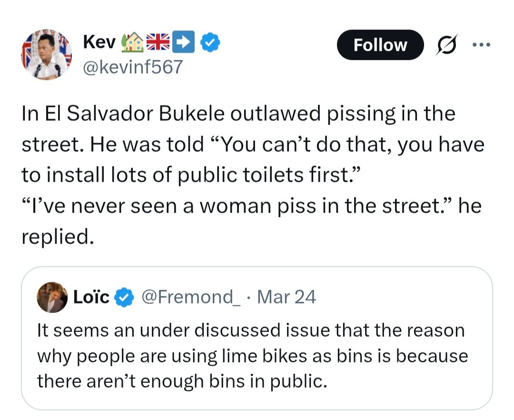Viewport: 514px width, 420px height.
Task: Click the blue right-arrow emoji icon
Action: pyautogui.click(x=184, y=43)
